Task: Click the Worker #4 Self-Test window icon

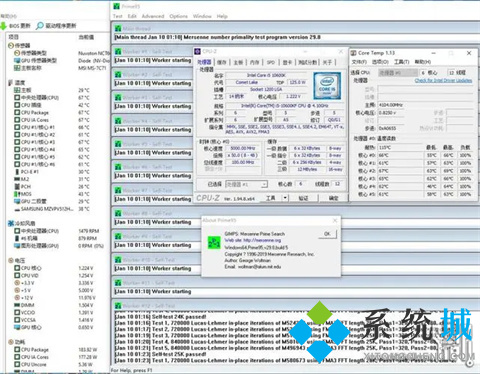Action: tap(118, 121)
